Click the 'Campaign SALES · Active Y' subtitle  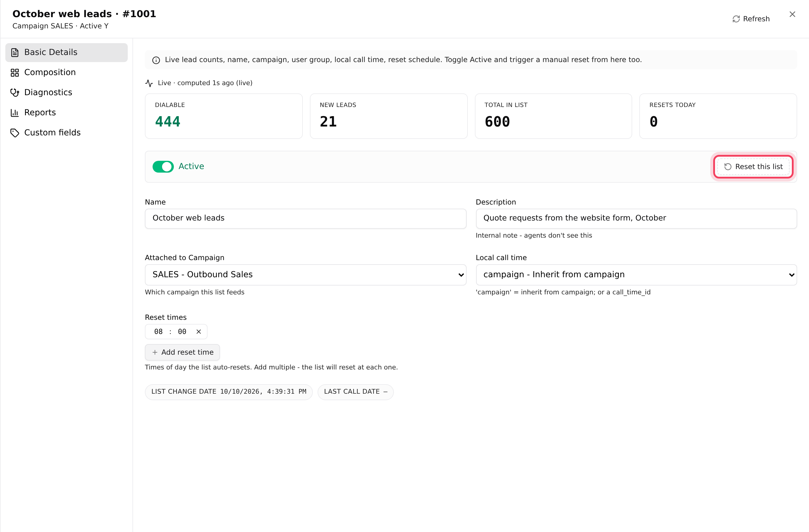(x=61, y=26)
